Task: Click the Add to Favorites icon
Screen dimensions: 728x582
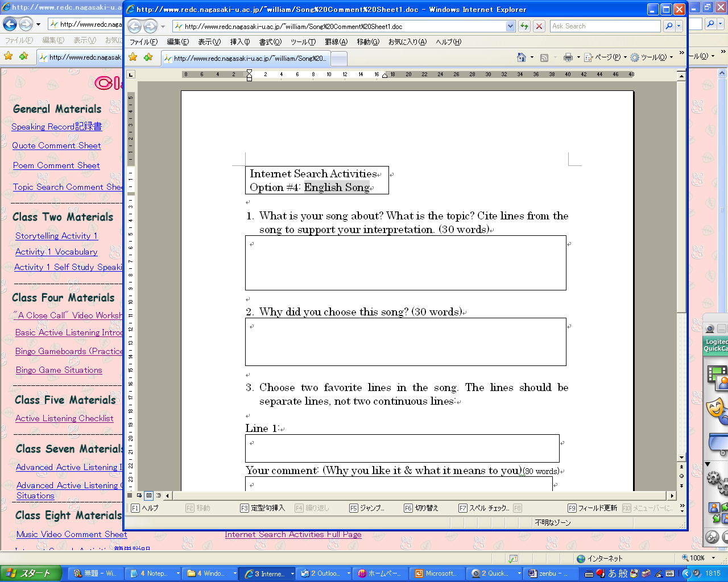Action: tap(148, 57)
